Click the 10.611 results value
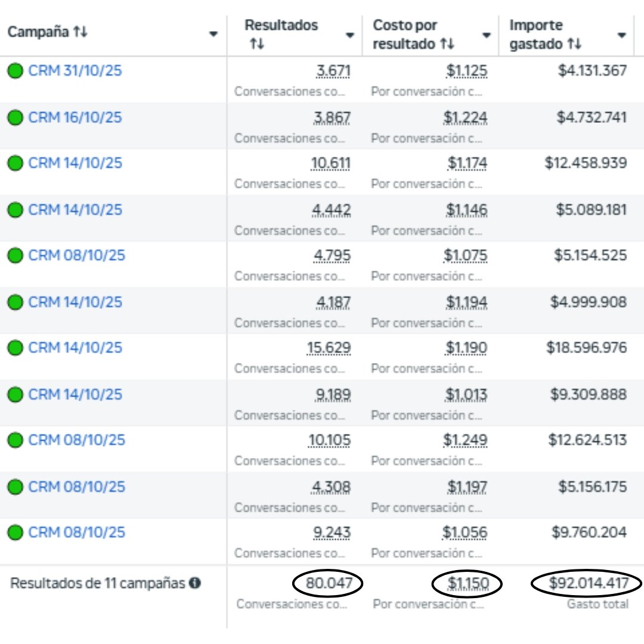The image size is (644, 644). (330, 163)
